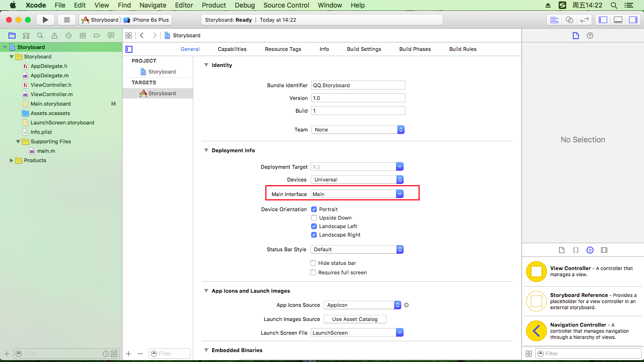Click the Use Asset Catalog button
Image resolution: width=644 pixels, height=362 pixels.
[355, 319]
